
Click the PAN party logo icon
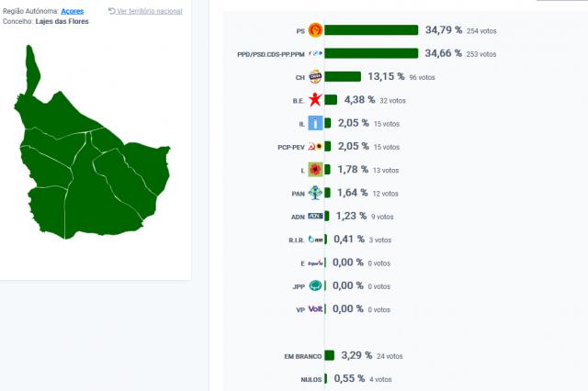click(315, 193)
